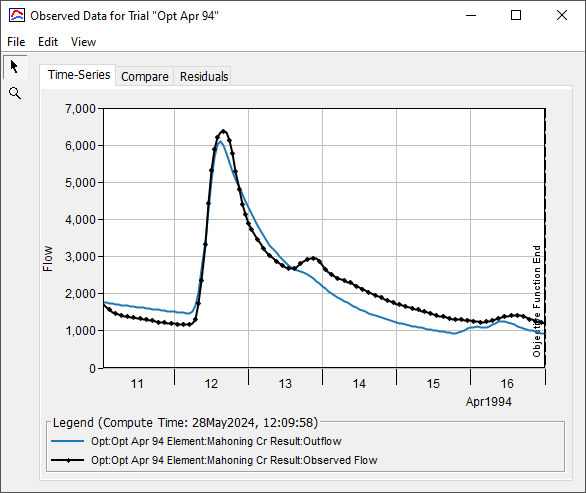The image size is (586, 493).
Task: Click the HEC-HMS application icon in title bar
Action: point(17,16)
